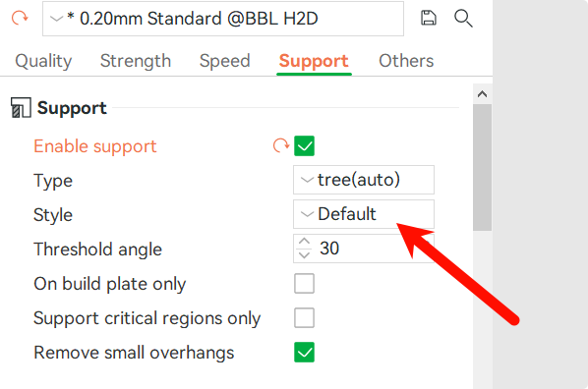Reset Enable support with its orange revert arrow
This screenshot has height=389, width=588.
pos(281,145)
